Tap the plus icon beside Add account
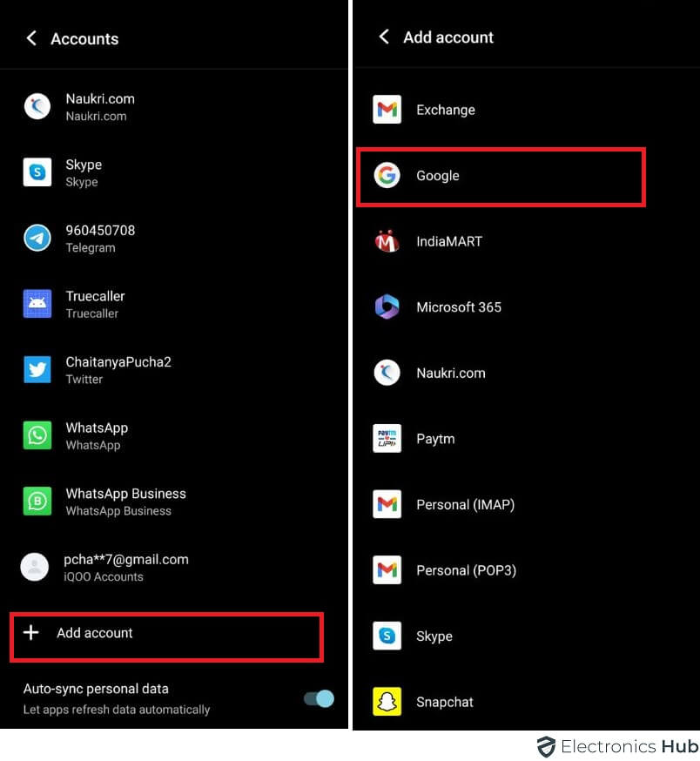The height and width of the screenshot is (761, 700). (31, 632)
